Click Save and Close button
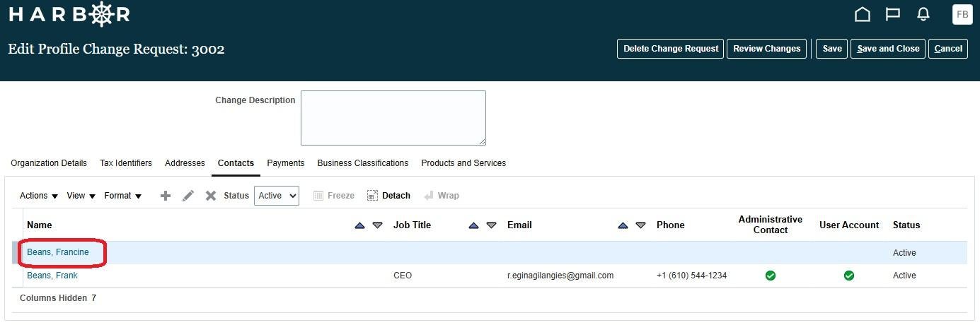 [888, 49]
